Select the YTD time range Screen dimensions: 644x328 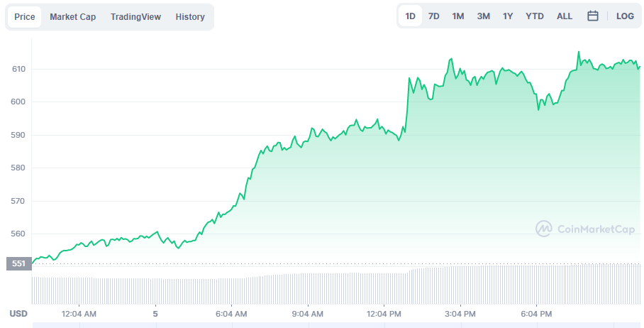pyautogui.click(x=535, y=16)
